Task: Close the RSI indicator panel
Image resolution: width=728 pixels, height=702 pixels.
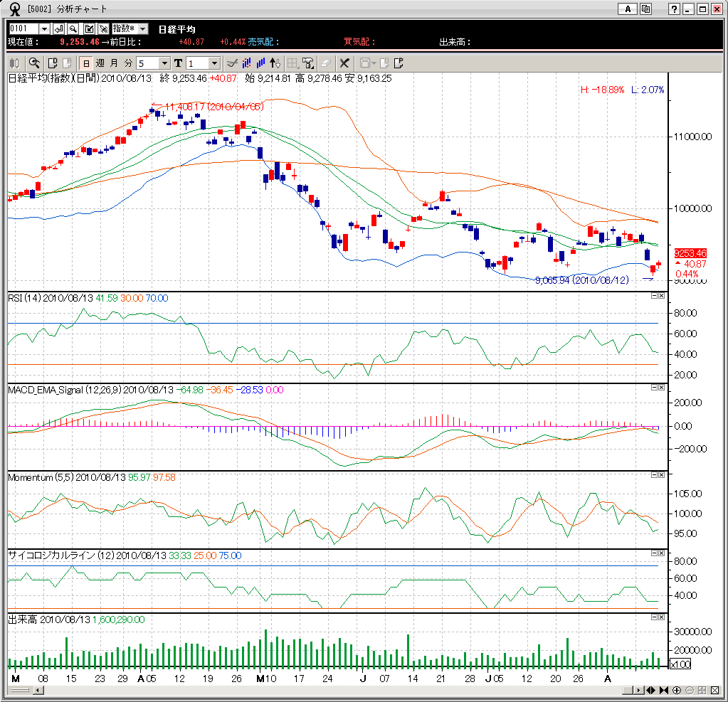Action: [x=661, y=296]
